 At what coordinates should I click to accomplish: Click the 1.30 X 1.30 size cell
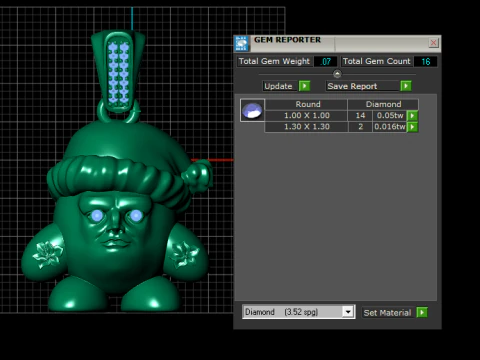[x=306, y=127]
